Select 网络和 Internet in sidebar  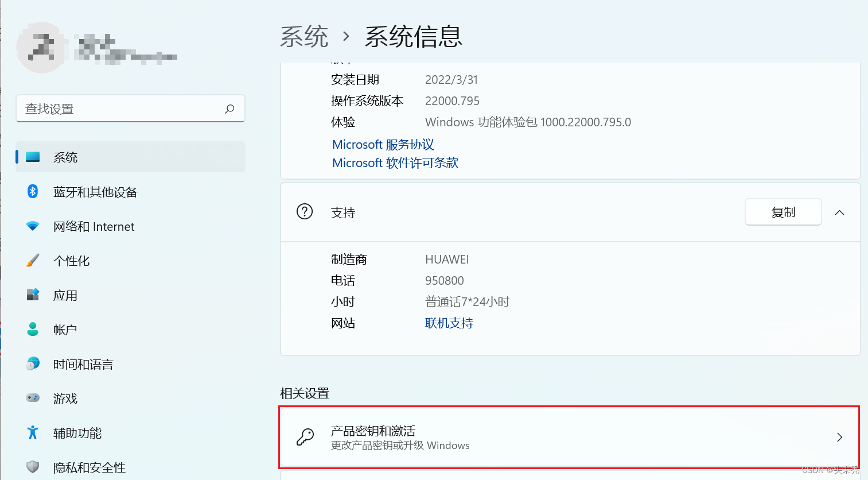94,227
